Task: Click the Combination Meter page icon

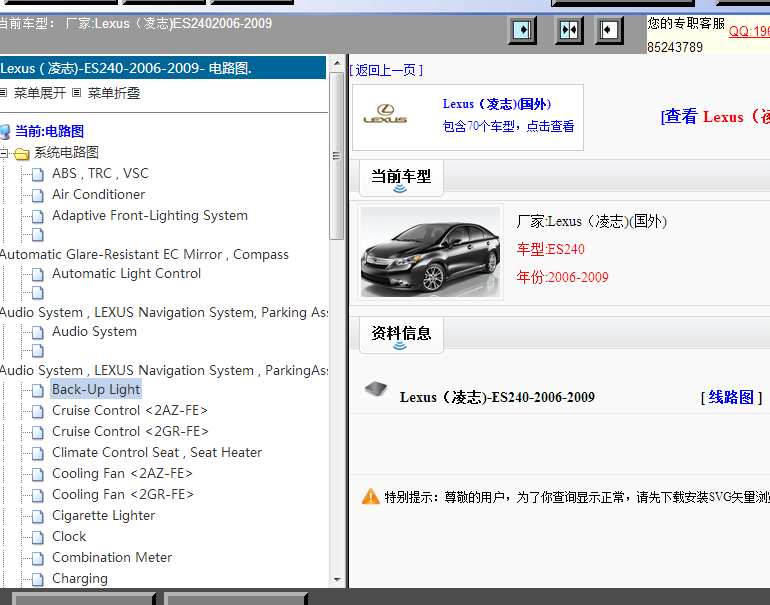Action: tap(38, 559)
